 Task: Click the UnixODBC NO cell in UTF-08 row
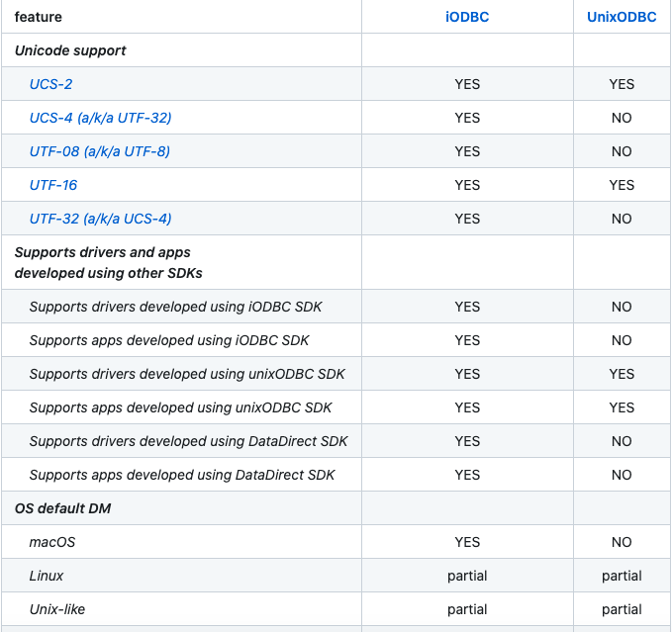point(622,151)
